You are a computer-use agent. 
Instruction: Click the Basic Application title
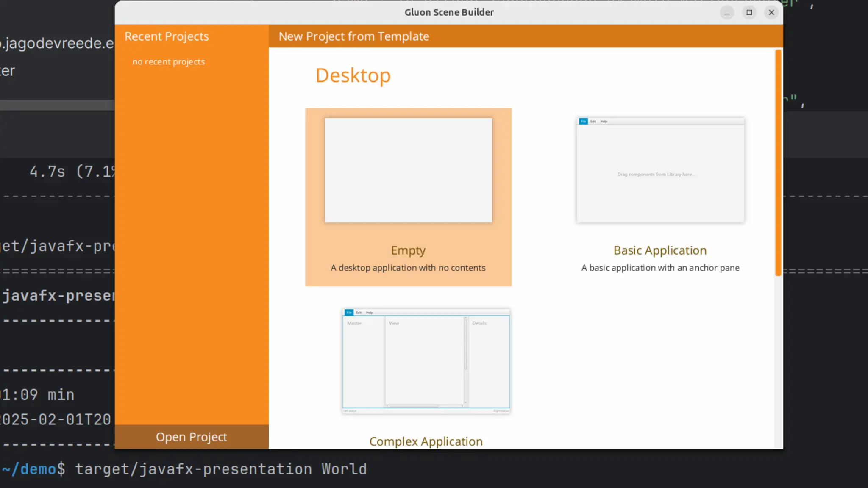click(660, 250)
